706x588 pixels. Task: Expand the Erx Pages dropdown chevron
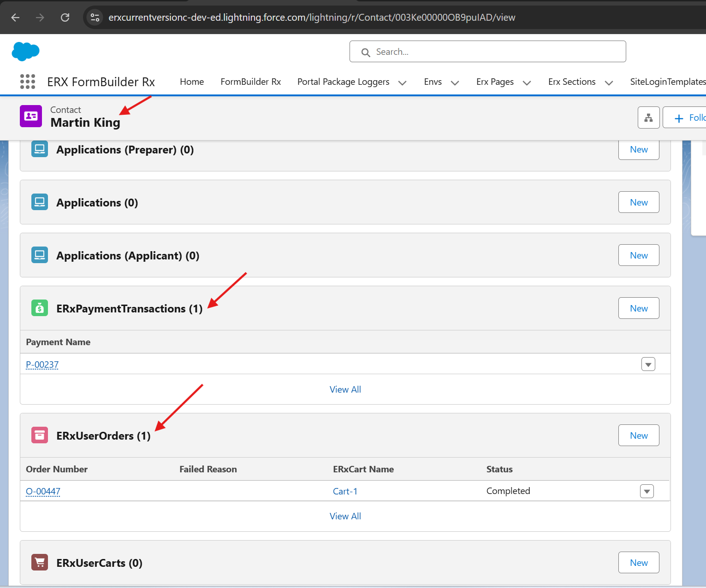tap(527, 82)
